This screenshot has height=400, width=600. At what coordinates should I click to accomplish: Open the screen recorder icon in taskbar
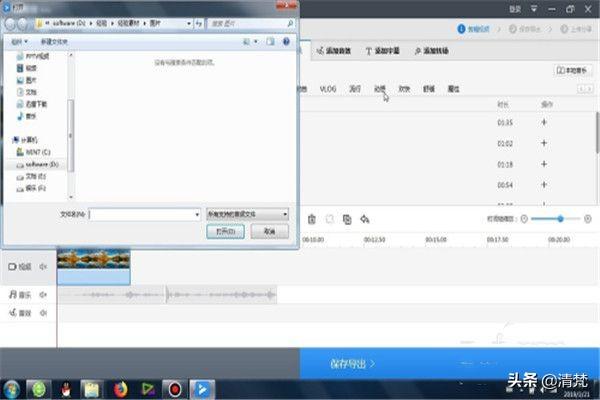point(174,389)
